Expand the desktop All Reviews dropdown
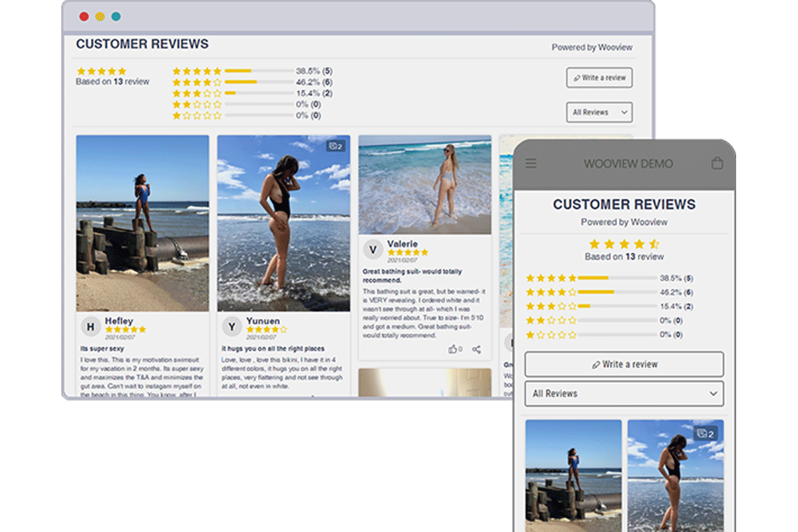Viewport: 798px width, 532px height. (599, 112)
